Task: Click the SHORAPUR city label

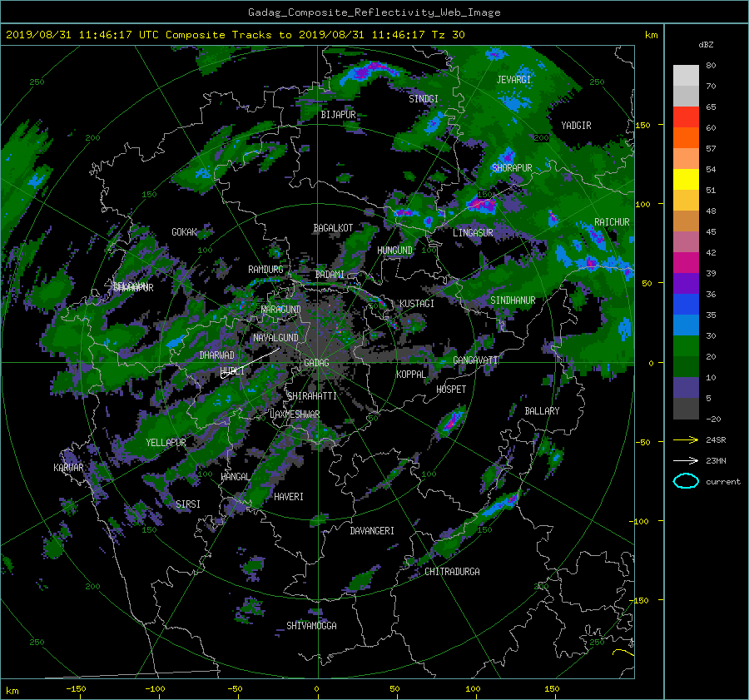Action: tap(512, 168)
